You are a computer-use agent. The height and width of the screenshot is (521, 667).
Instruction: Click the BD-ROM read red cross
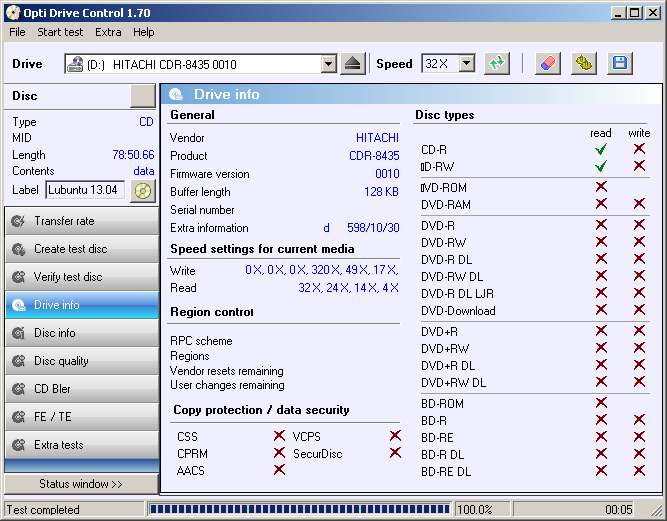[x=601, y=402]
